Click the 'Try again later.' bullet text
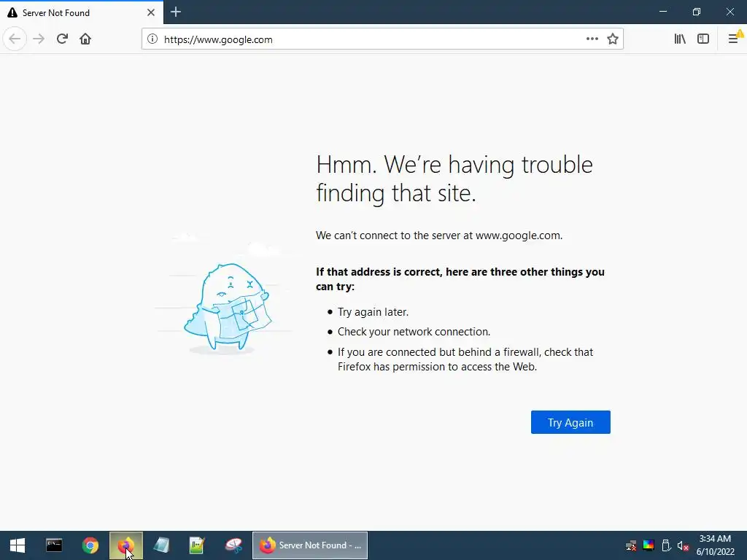This screenshot has width=747, height=560. pyautogui.click(x=373, y=312)
